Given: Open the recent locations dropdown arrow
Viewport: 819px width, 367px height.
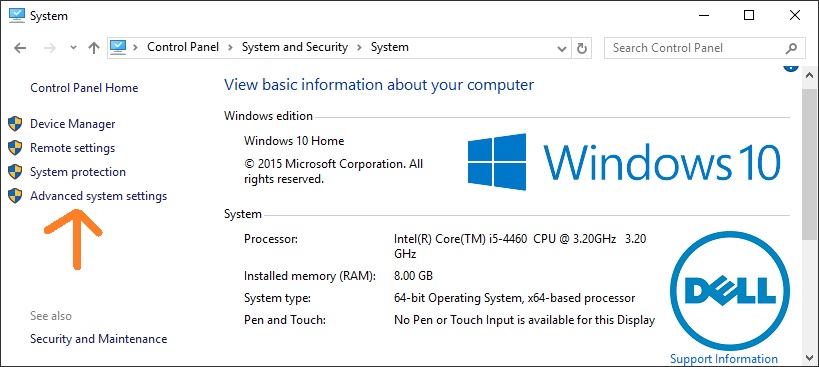Looking at the screenshot, I should (73, 48).
